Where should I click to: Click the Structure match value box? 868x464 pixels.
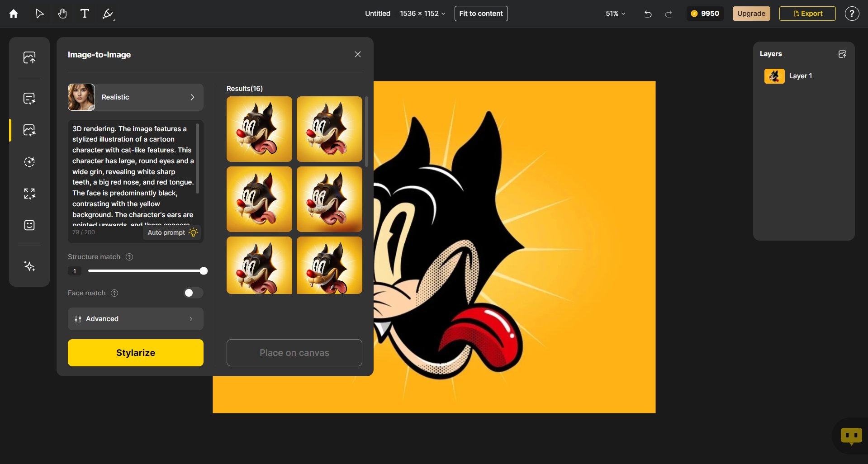pos(75,271)
